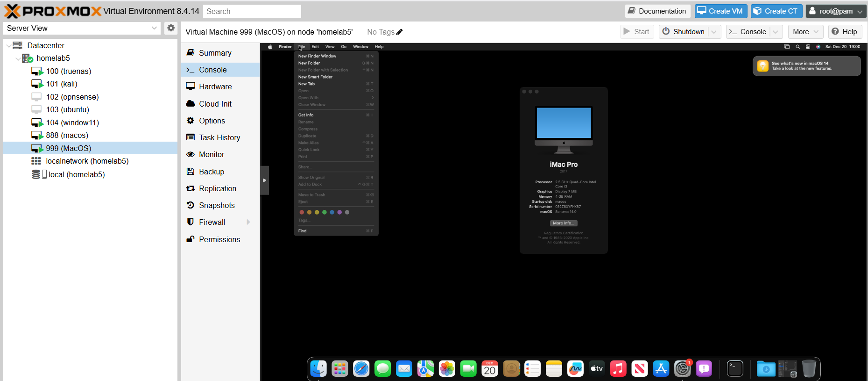The image size is (868, 381).
Task: Click the Proxmox Search field
Action: 252,11
